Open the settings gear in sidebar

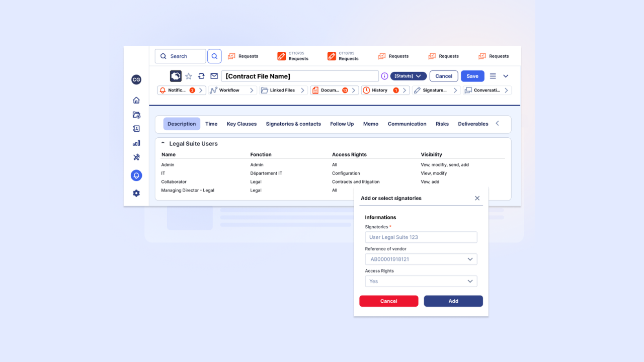(x=136, y=193)
